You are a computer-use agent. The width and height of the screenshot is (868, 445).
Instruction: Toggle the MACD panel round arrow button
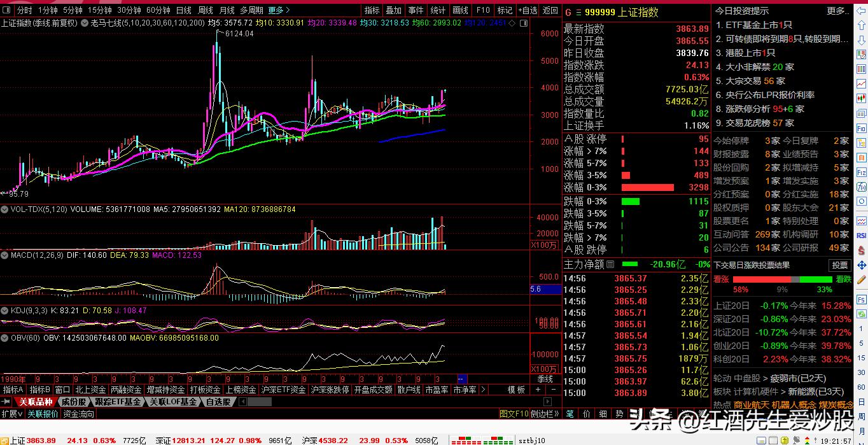coord(4,255)
